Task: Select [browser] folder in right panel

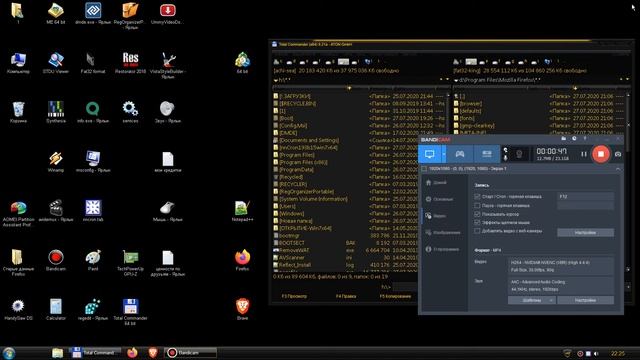Action: (x=539, y=104)
